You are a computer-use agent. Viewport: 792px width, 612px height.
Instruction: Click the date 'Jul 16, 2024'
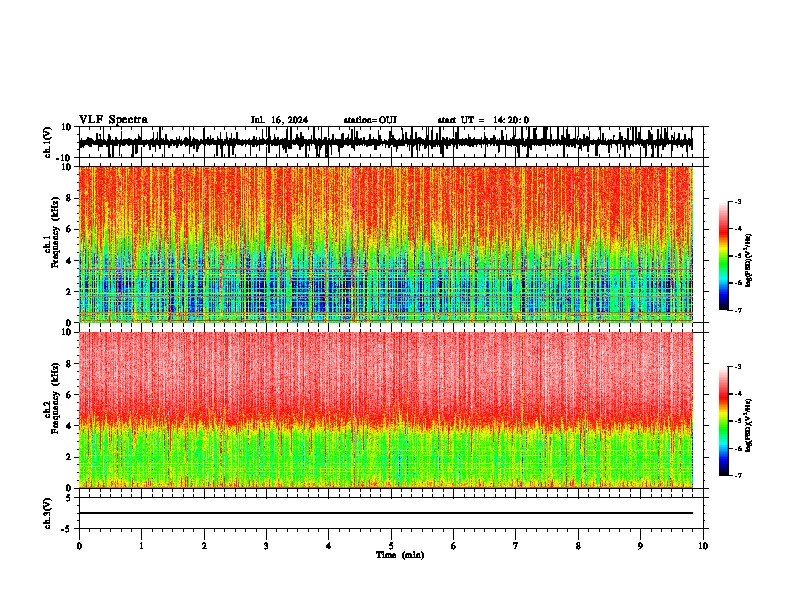pyautogui.click(x=279, y=120)
